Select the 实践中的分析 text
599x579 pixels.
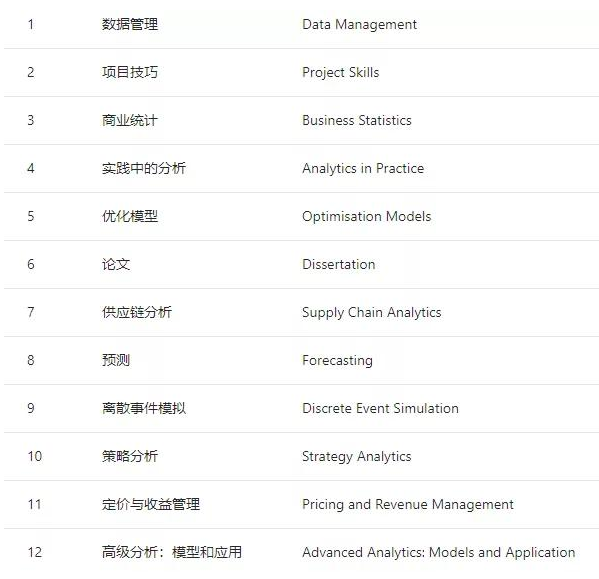(144, 168)
